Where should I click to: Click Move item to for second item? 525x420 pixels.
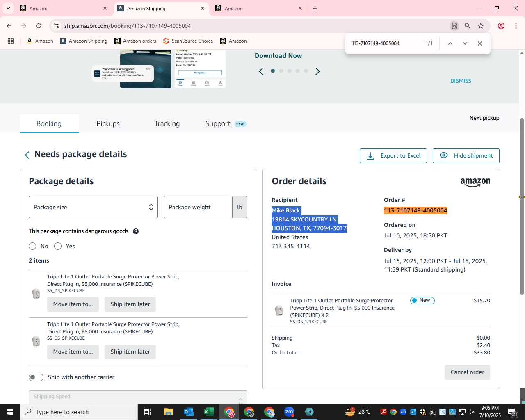point(73,352)
